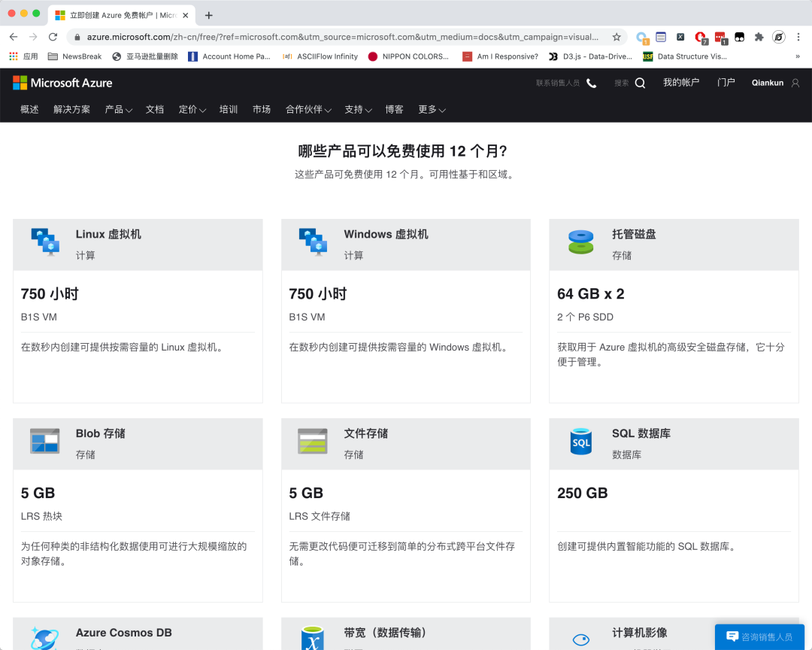Expand the 产品 dropdown menu
Image resolution: width=812 pixels, height=650 pixels.
[x=119, y=109]
